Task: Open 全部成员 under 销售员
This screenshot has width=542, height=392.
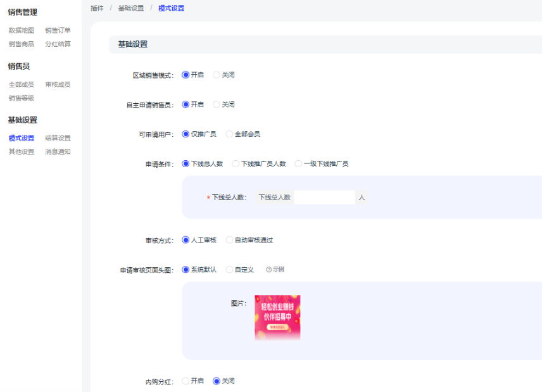Action: pyautogui.click(x=22, y=85)
